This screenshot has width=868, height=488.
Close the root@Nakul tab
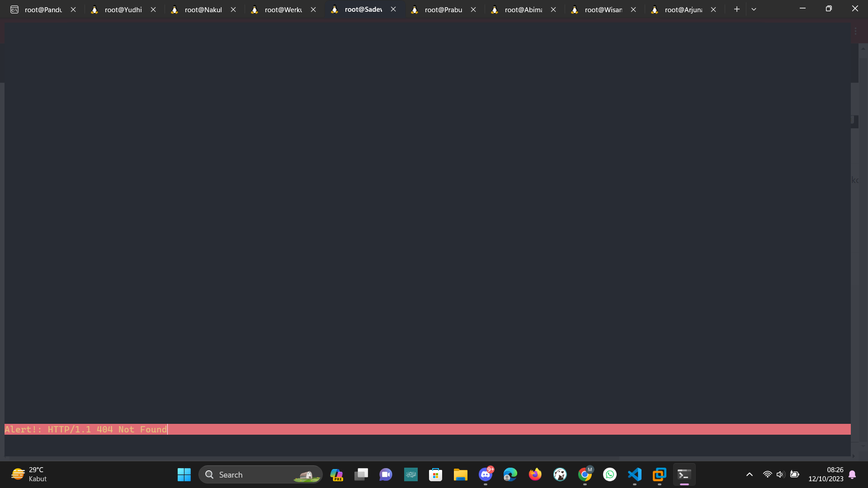233,9
